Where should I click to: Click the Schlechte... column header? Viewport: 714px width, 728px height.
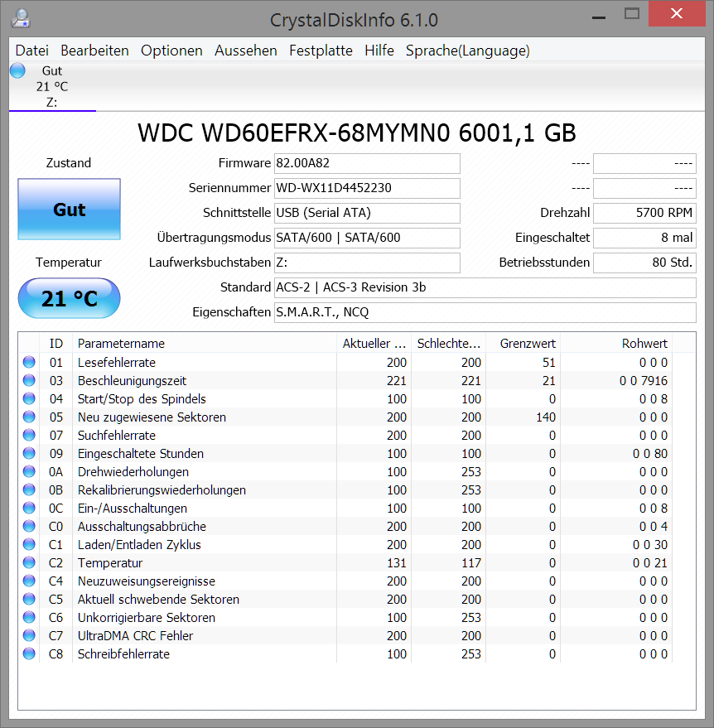[x=449, y=344]
